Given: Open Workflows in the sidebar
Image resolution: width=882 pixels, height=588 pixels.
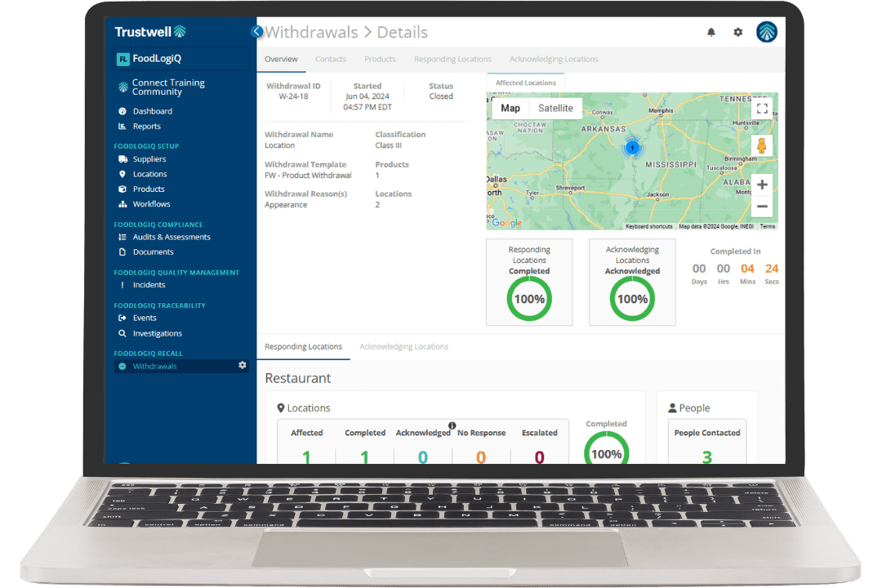Looking at the screenshot, I should tap(151, 204).
